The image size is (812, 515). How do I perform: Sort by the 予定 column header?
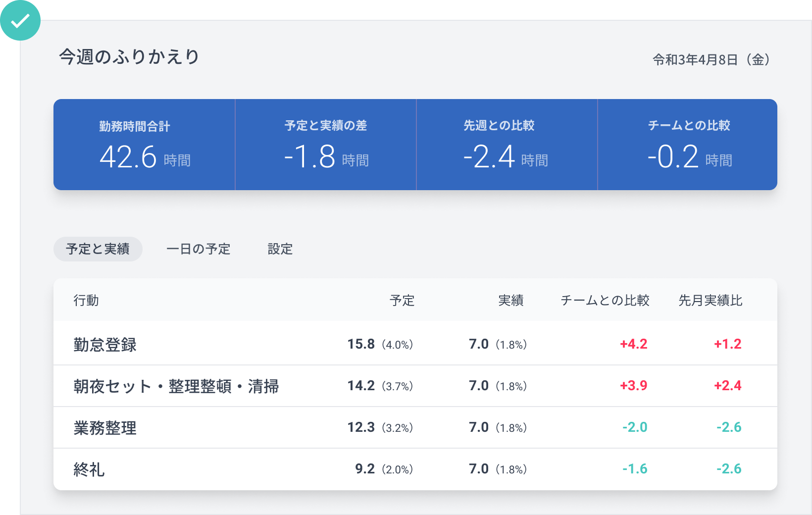click(403, 301)
